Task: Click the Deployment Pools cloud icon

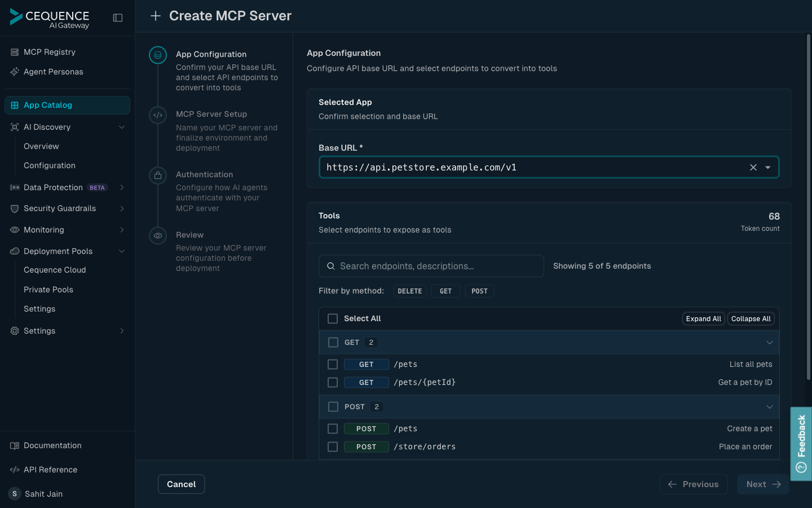Action: [15, 251]
